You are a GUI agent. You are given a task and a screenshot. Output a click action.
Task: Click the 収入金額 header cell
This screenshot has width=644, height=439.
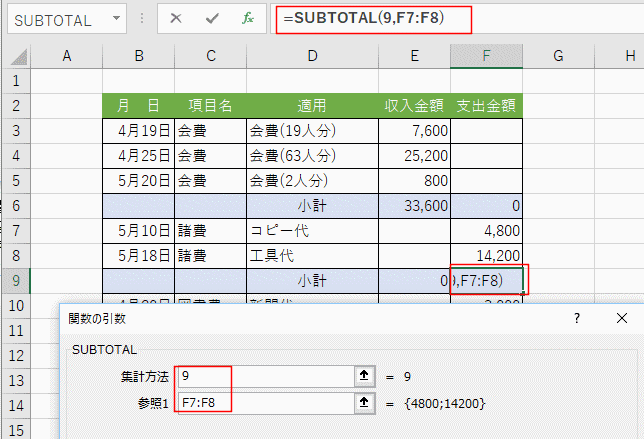[415, 105]
